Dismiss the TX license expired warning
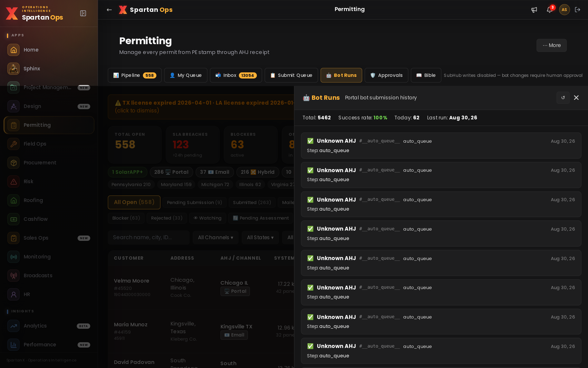The width and height of the screenshot is (588, 368). click(201, 107)
